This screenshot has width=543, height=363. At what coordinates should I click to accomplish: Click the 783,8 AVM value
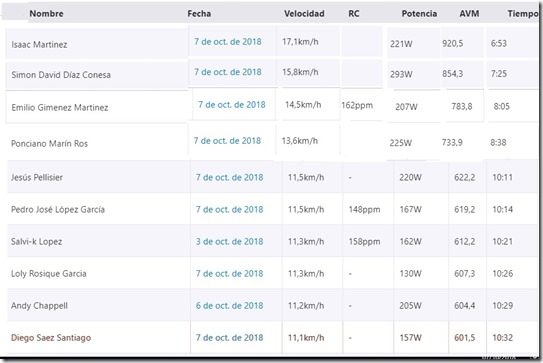tap(462, 107)
